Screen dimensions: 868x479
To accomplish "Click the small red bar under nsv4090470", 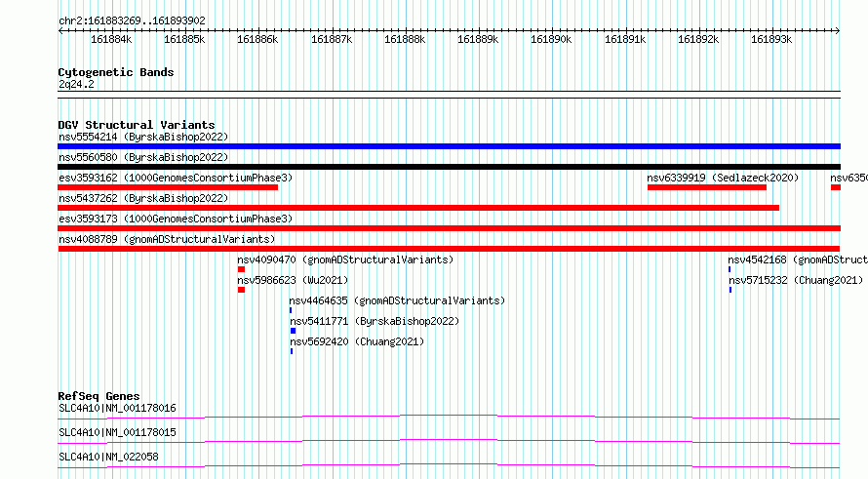I will (x=241, y=269).
